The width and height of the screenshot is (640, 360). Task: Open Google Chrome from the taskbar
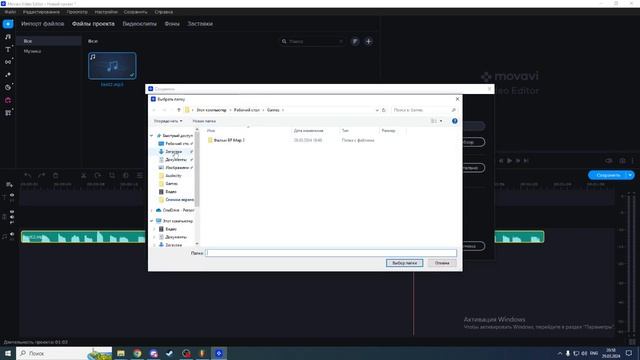click(x=137, y=353)
